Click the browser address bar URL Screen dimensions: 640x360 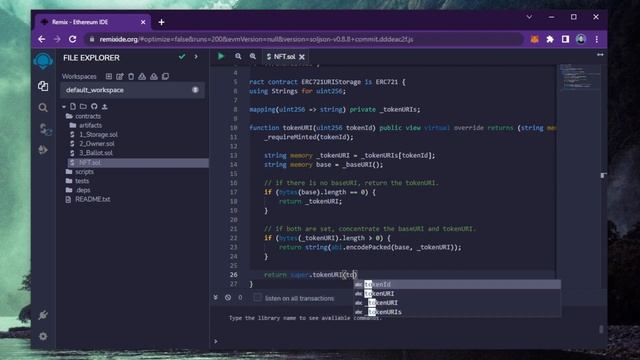[x=256, y=39]
